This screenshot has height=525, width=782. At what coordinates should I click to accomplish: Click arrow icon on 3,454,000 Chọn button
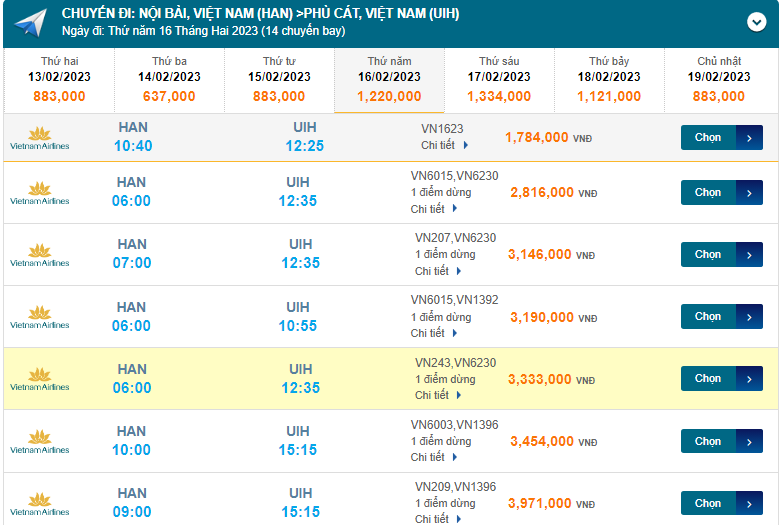(x=749, y=441)
